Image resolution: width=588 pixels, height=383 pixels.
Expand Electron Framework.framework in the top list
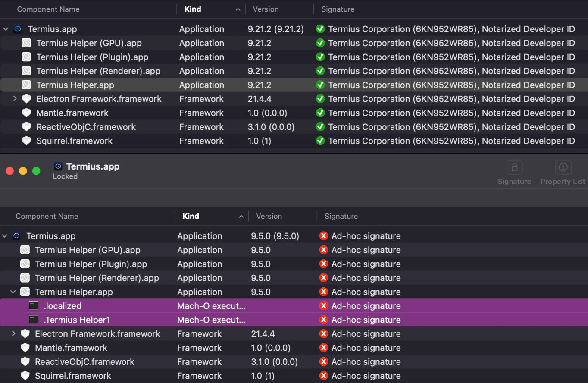click(15, 99)
